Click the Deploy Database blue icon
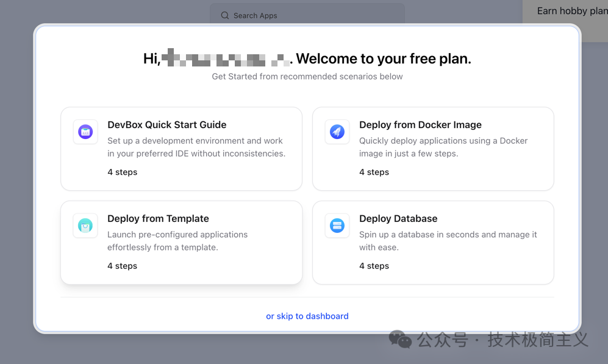This screenshot has width=608, height=364. pyautogui.click(x=337, y=226)
